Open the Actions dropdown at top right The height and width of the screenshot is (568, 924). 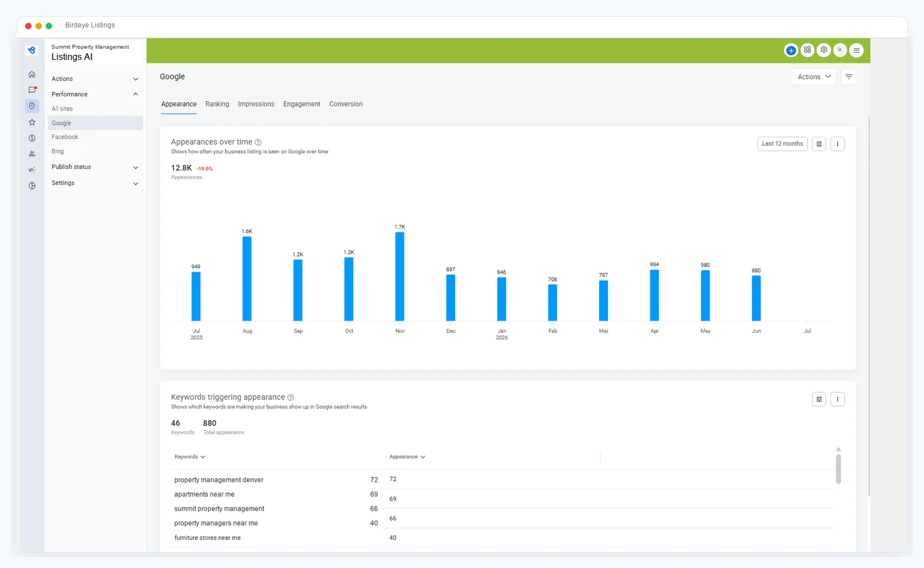tap(814, 77)
